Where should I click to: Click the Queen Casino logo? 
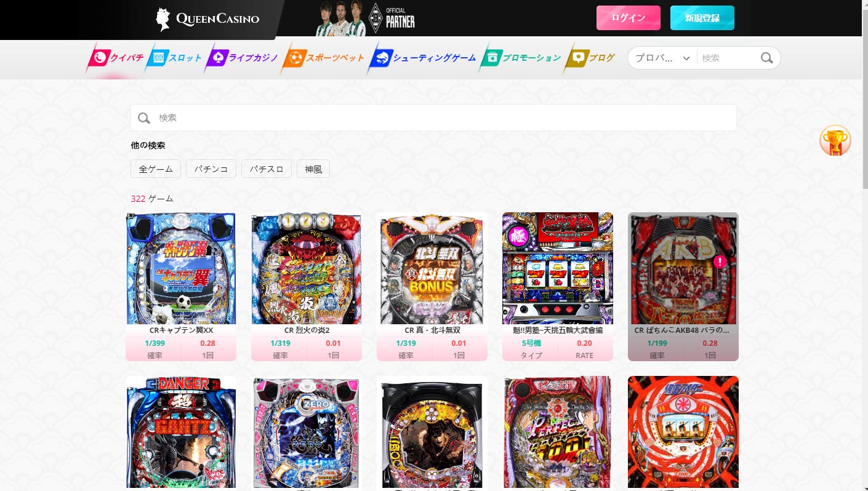(207, 19)
